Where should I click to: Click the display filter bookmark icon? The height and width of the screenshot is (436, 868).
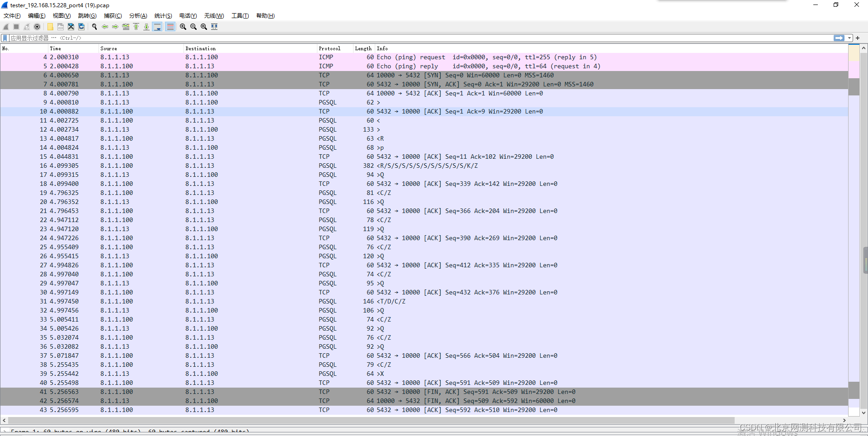[x=5, y=38]
